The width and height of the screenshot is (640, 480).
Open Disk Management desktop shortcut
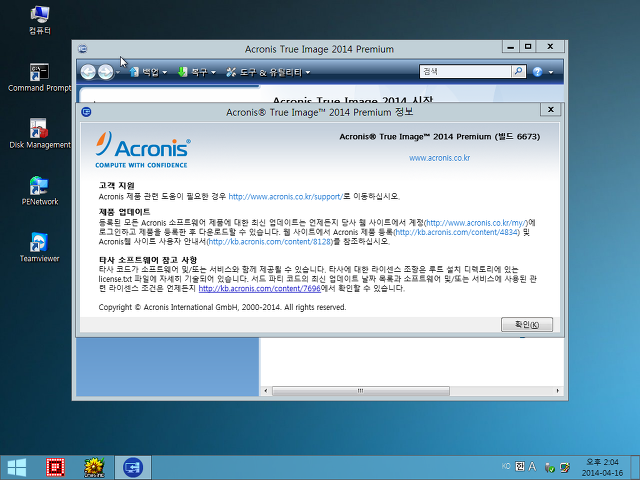(40, 134)
